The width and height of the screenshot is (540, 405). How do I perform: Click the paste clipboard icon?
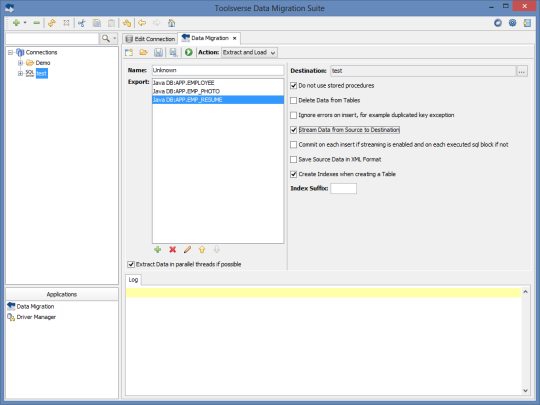point(111,23)
